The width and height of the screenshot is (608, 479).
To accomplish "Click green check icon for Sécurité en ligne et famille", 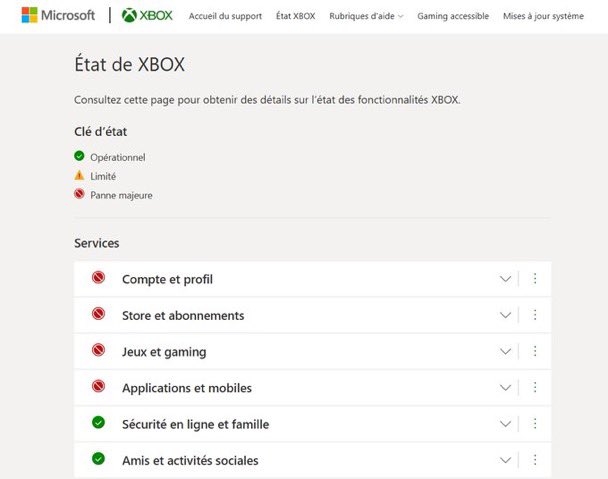I will (98, 422).
